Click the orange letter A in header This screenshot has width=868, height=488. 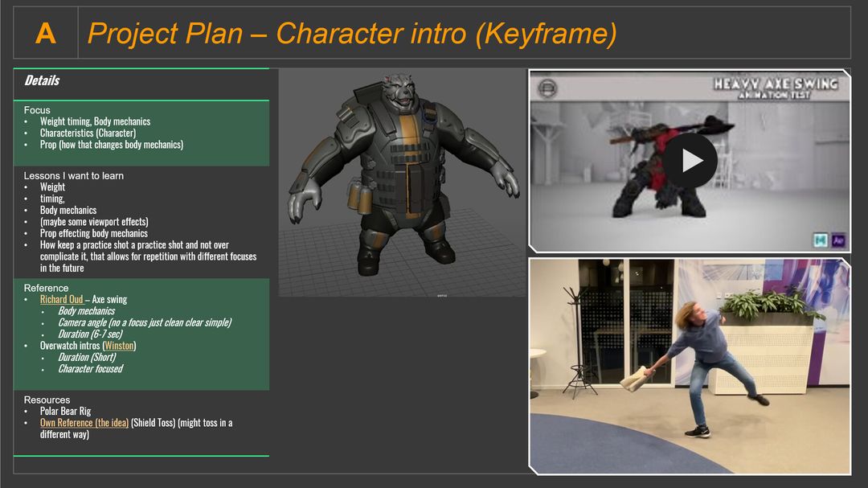(x=45, y=33)
